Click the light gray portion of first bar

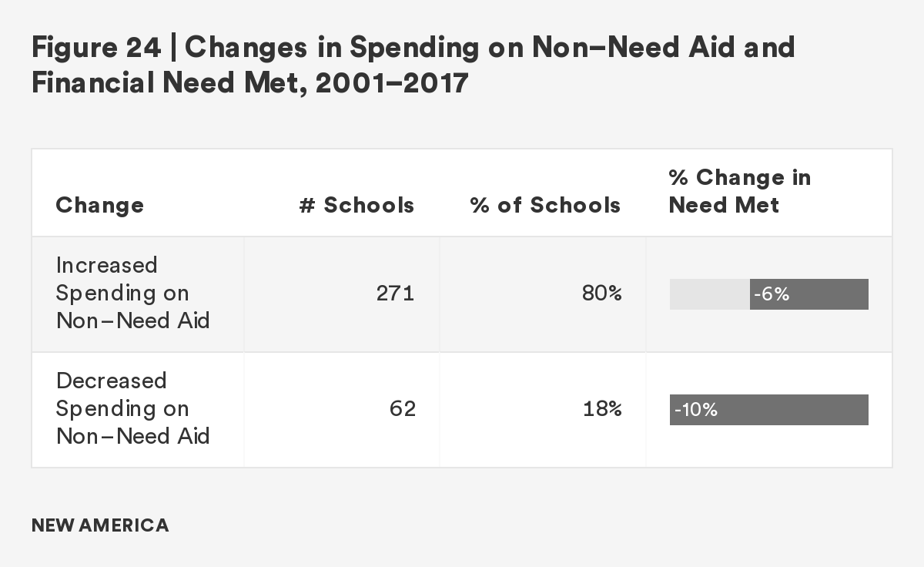[x=709, y=294]
